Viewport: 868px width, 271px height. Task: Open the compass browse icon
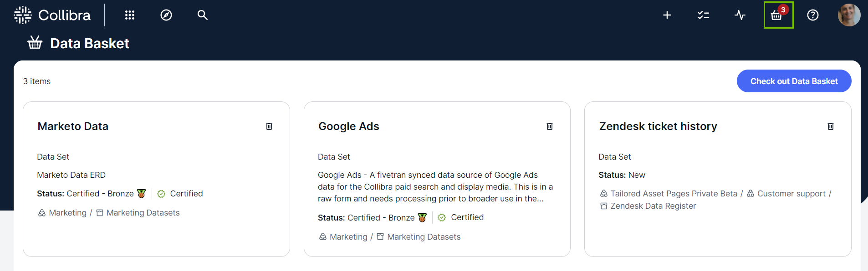(166, 15)
